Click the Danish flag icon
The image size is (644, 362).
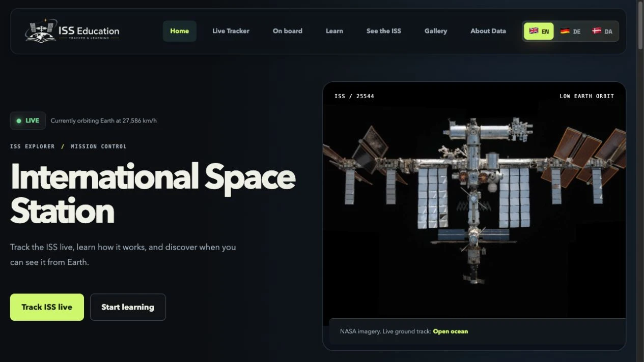(597, 31)
